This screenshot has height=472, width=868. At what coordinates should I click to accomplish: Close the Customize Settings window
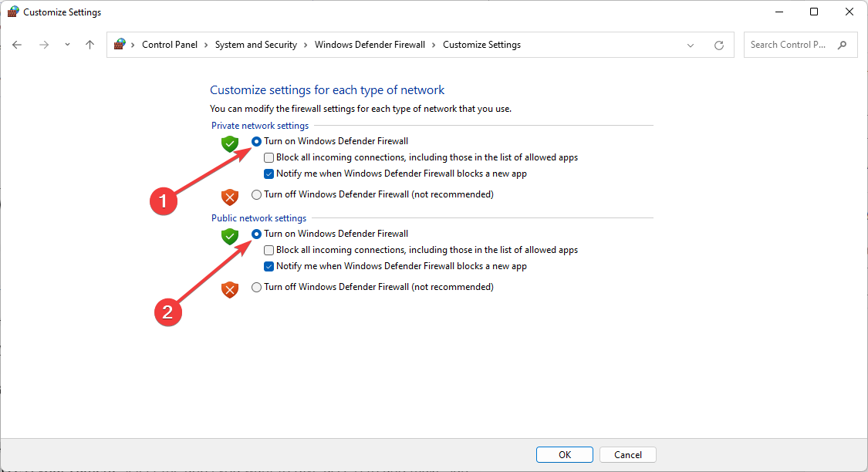tap(849, 12)
